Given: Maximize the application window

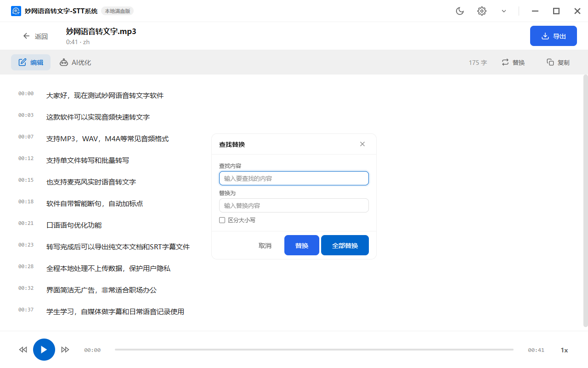Looking at the screenshot, I should tap(556, 11).
